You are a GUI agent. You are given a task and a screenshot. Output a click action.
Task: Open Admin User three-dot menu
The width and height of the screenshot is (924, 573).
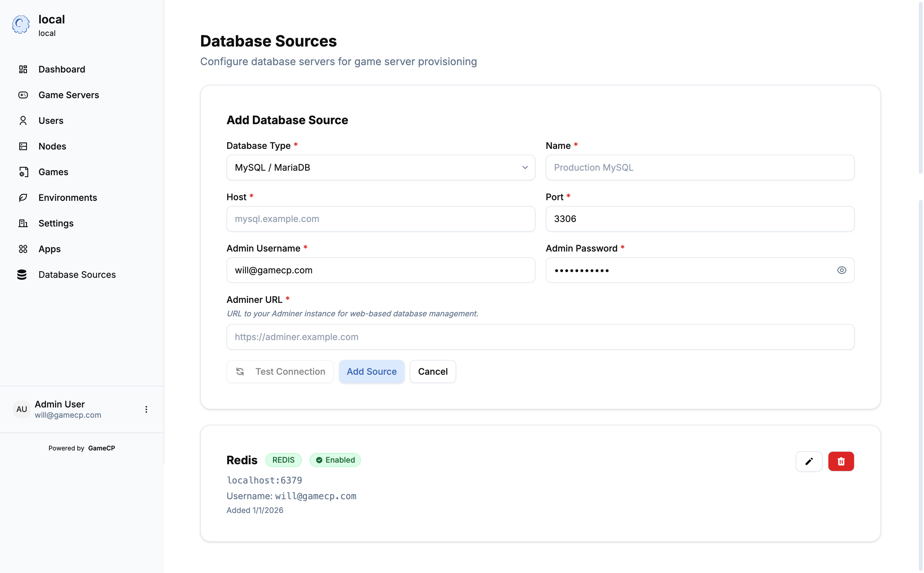click(146, 409)
